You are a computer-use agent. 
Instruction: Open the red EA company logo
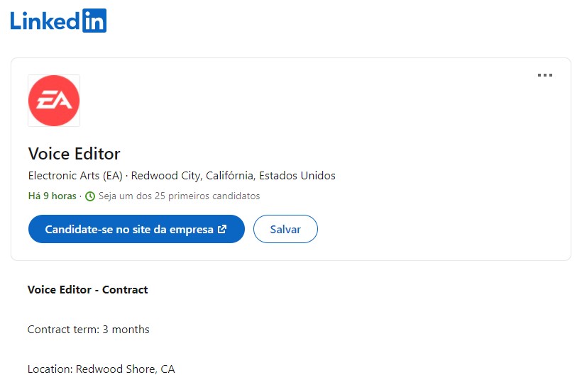click(x=54, y=101)
